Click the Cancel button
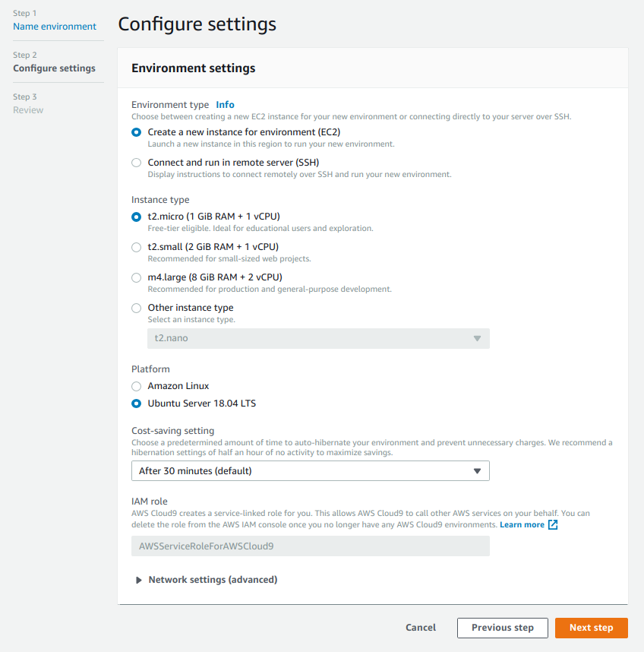644x652 pixels. pos(420,628)
